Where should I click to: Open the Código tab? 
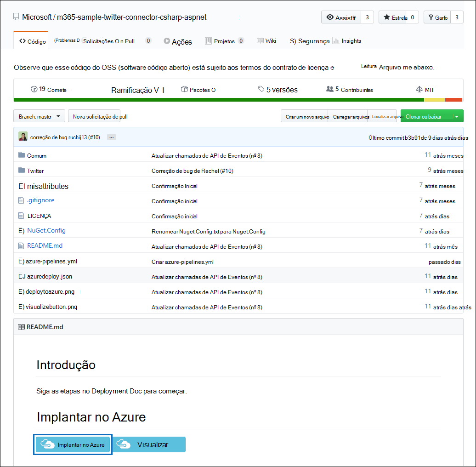[x=31, y=41]
